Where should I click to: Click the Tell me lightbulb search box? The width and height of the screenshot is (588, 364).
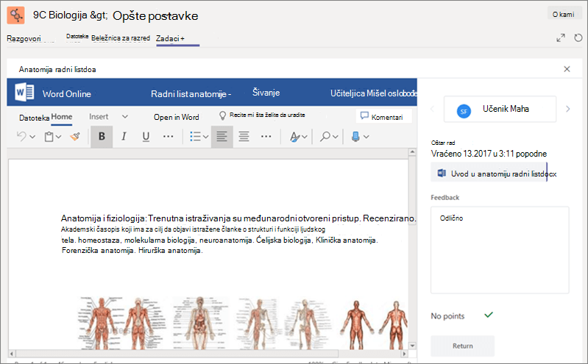point(262,115)
